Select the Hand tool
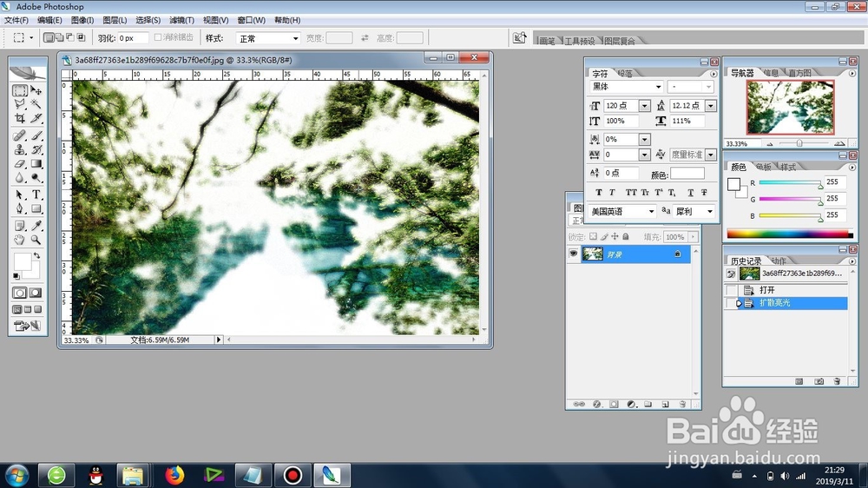The image size is (868, 488). 20,240
